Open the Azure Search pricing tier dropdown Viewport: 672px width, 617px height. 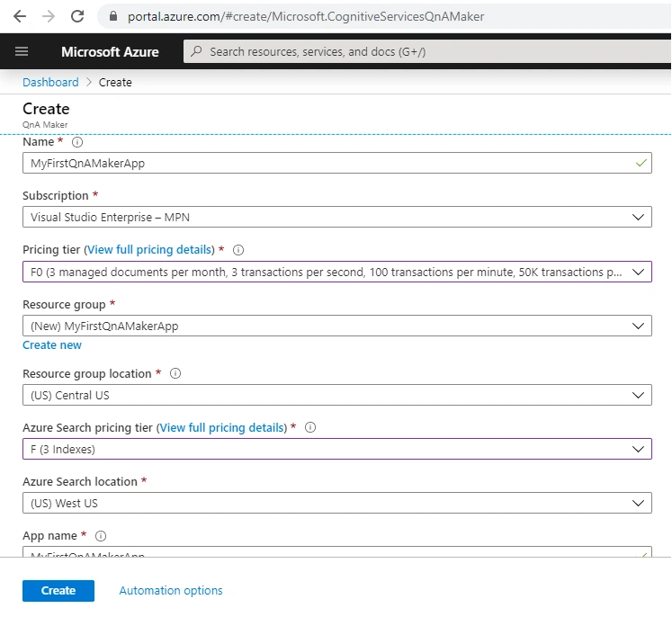[336, 449]
